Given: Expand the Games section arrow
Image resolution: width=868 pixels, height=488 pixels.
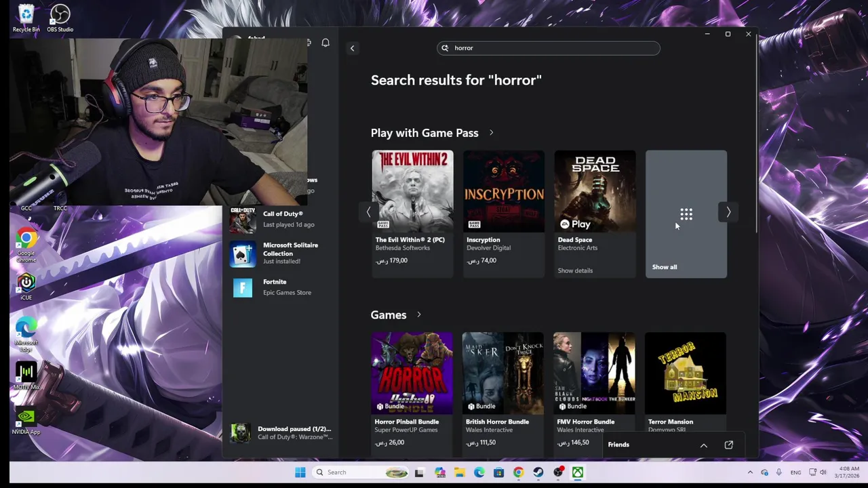Looking at the screenshot, I should (419, 314).
